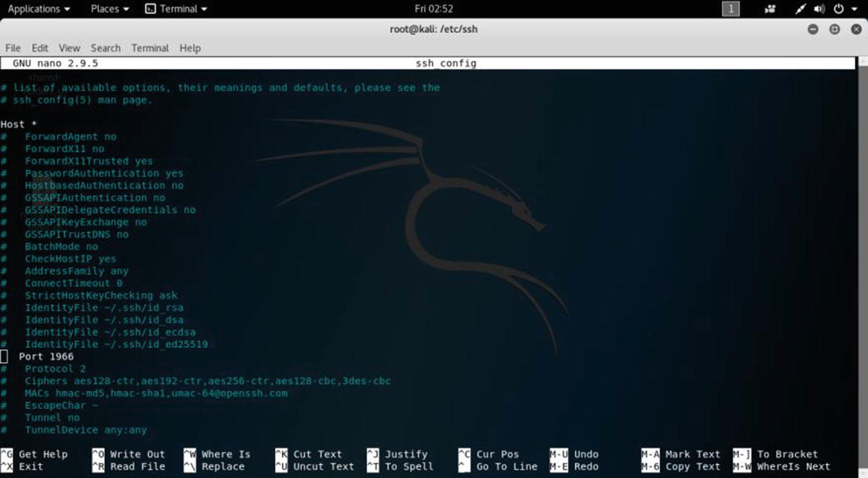Click the terminal vertical scrollbar
The image size is (868, 478).
(x=863, y=267)
